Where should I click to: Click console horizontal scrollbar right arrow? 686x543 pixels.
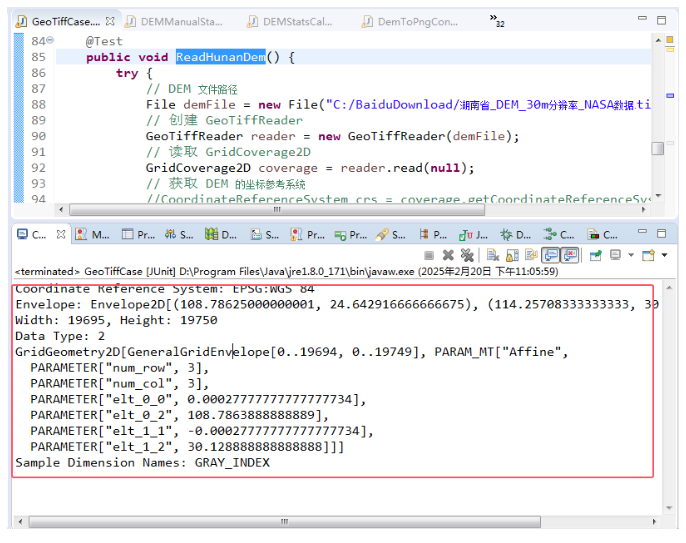[654, 522]
